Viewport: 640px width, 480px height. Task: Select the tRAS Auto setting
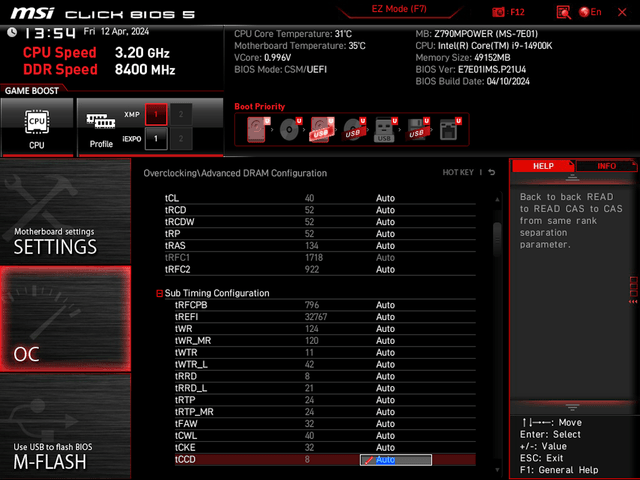coord(385,246)
